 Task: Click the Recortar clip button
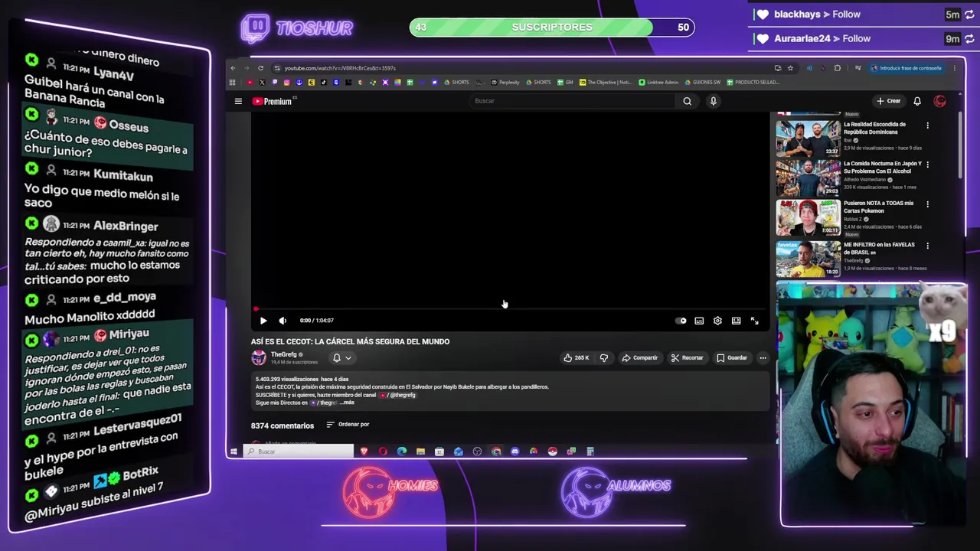(x=687, y=357)
